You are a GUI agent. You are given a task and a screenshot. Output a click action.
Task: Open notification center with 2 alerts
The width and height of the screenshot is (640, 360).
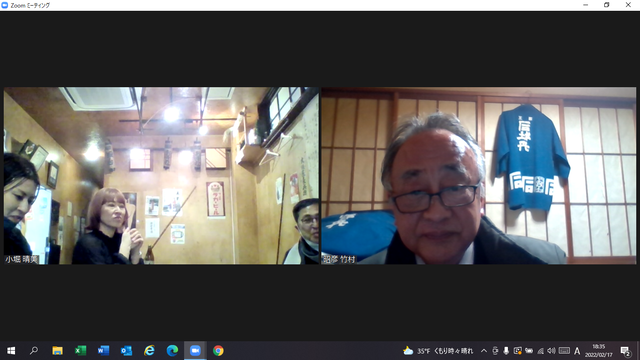tap(625, 351)
